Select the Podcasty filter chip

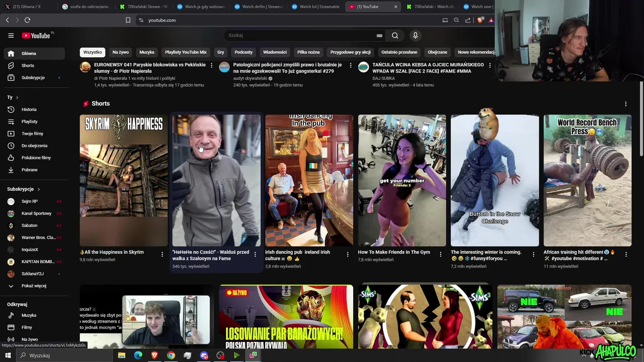click(244, 52)
